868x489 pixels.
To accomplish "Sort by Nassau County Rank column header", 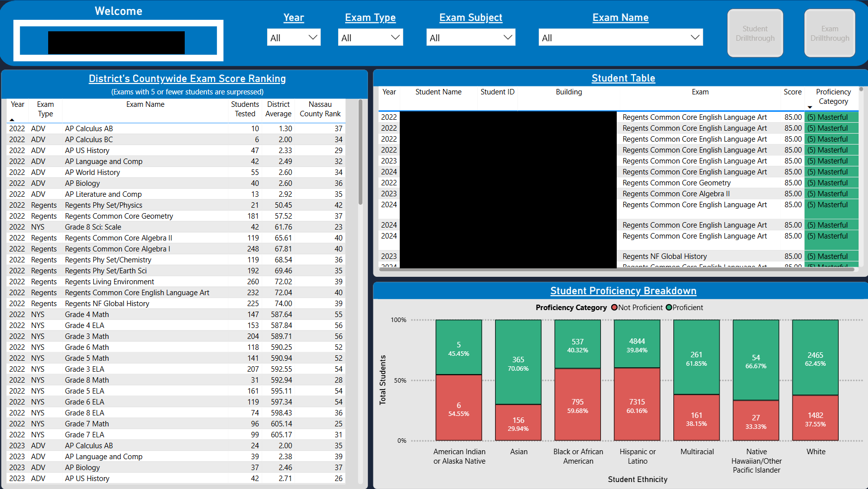I will coord(320,109).
